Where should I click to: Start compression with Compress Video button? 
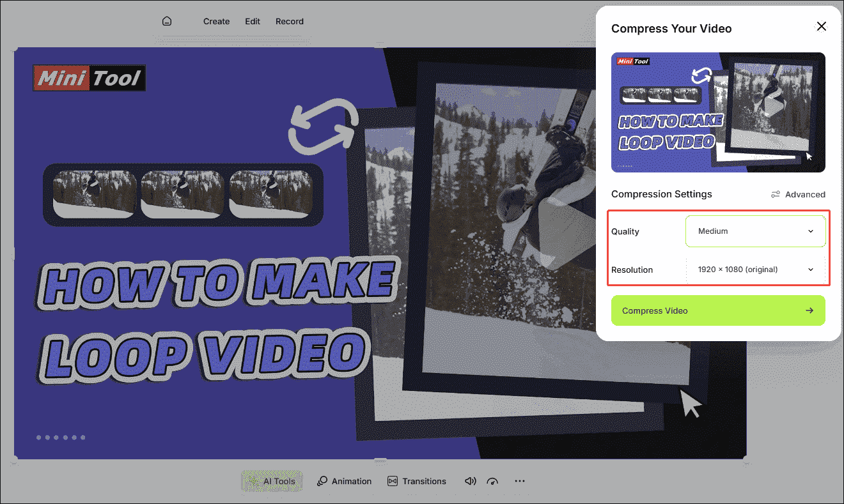[718, 310]
